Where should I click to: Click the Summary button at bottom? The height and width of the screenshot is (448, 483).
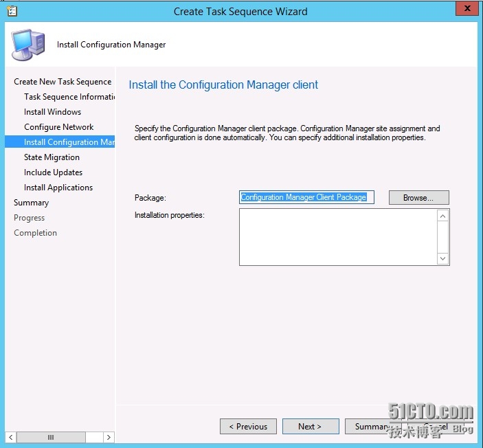(x=373, y=427)
